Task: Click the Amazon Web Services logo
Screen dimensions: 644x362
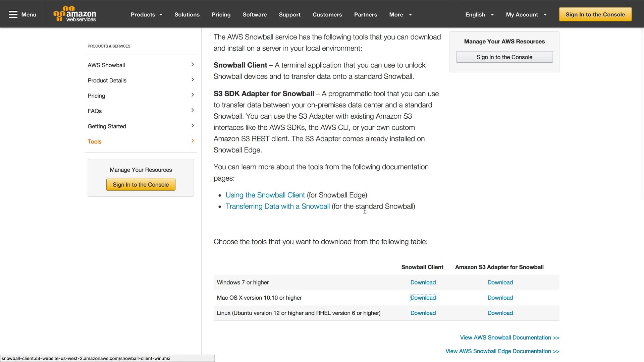Action: (74, 14)
